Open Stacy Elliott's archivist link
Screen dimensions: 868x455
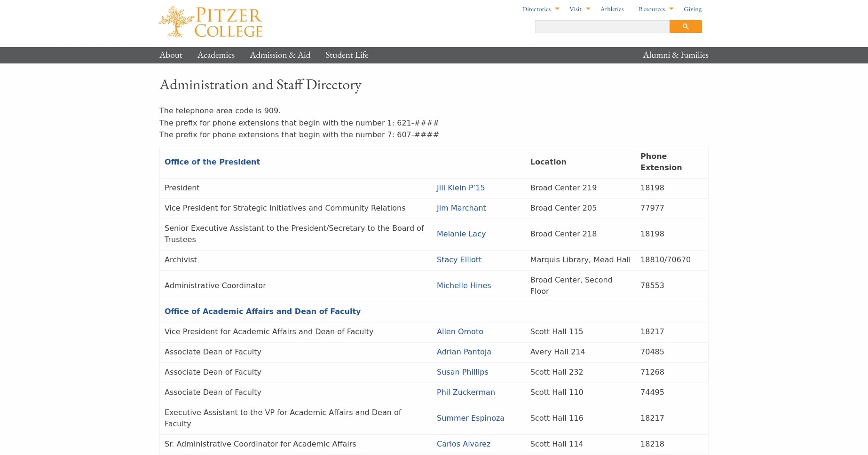pos(459,259)
